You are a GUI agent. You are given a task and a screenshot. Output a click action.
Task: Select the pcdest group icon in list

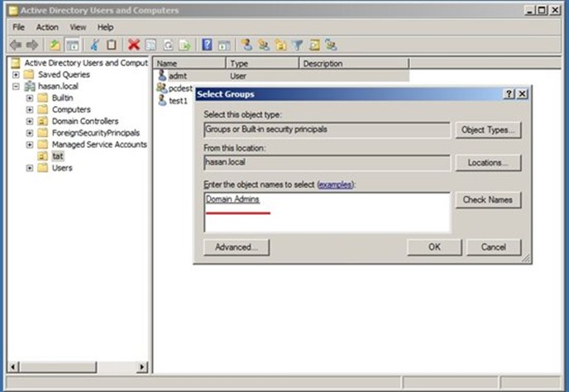click(162, 88)
